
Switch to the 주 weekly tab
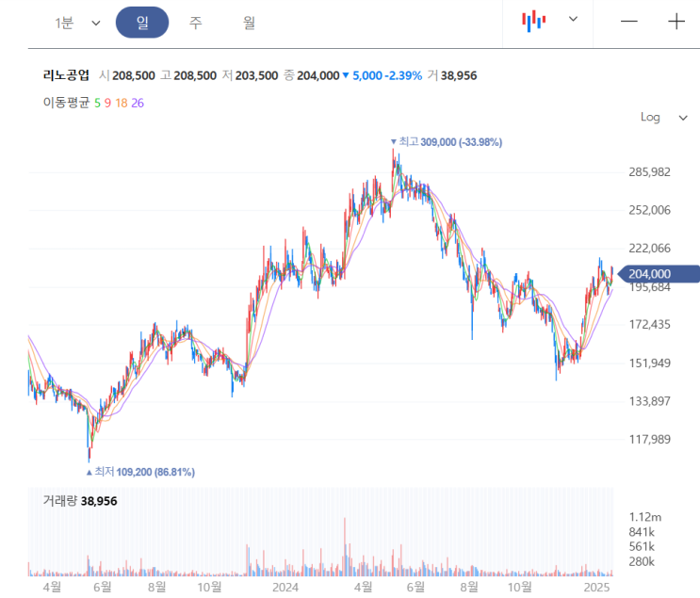195,23
